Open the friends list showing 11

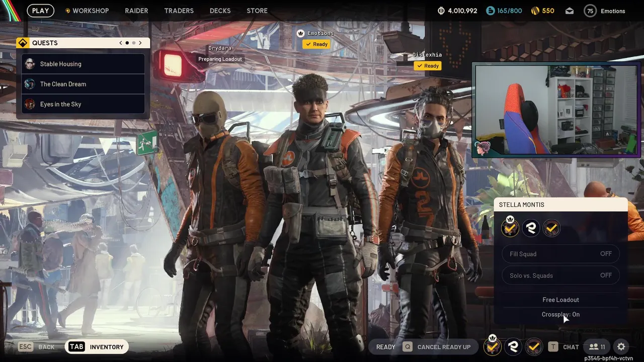[597, 346]
